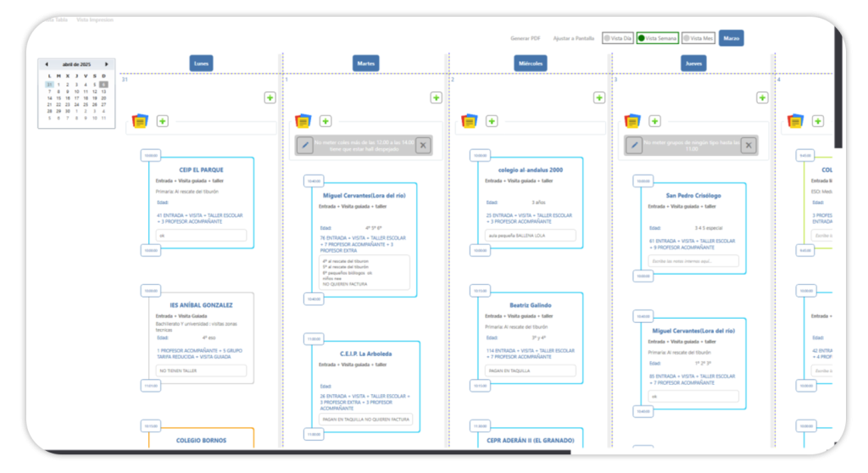Click the notes field in Beatriz Galindo card

[x=531, y=370]
